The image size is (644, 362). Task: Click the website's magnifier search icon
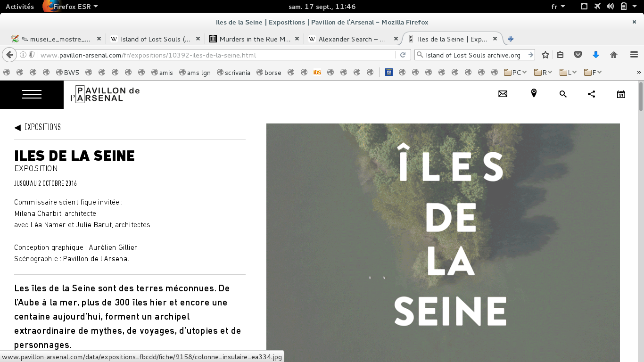[563, 94]
